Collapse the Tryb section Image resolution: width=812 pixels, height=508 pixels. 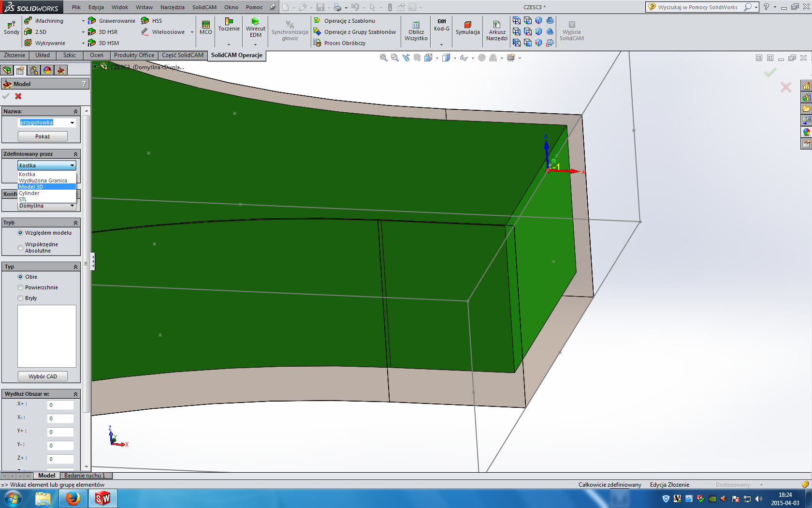click(x=75, y=223)
